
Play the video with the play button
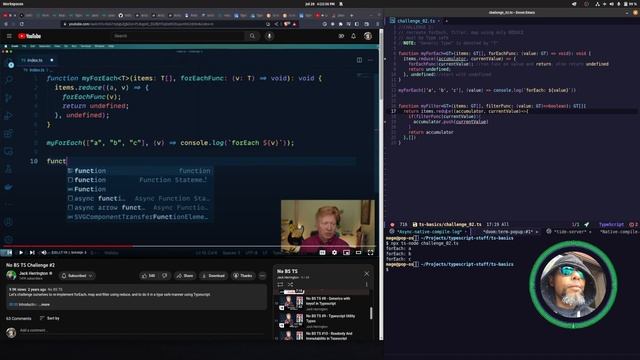pos(21,253)
